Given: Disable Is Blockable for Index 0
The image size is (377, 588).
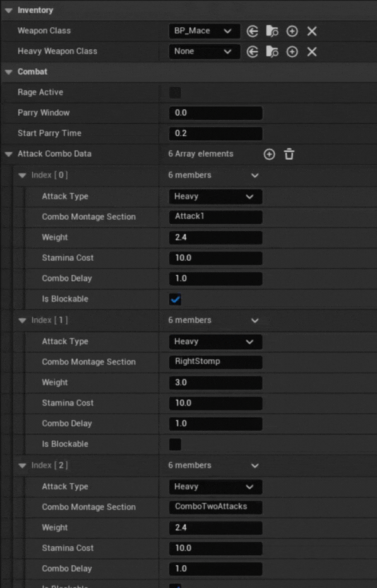Looking at the screenshot, I should (x=174, y=299).
